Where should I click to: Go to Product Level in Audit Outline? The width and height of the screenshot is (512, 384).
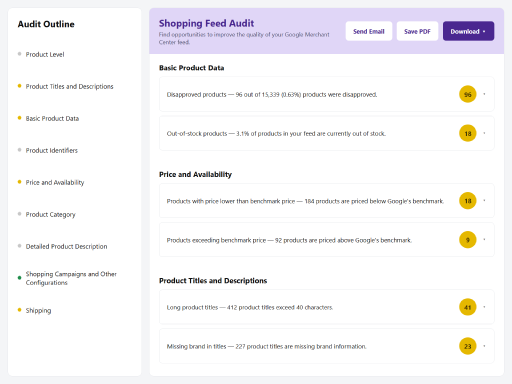point(45,54)
